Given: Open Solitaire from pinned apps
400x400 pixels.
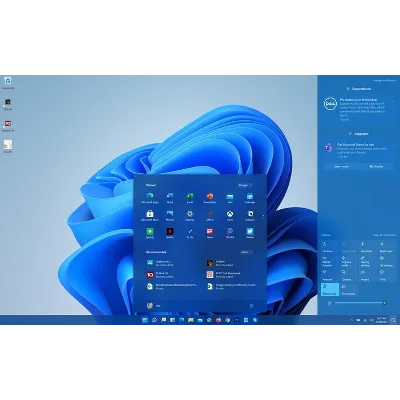Looking at the screenshot, I should (250, 216).
